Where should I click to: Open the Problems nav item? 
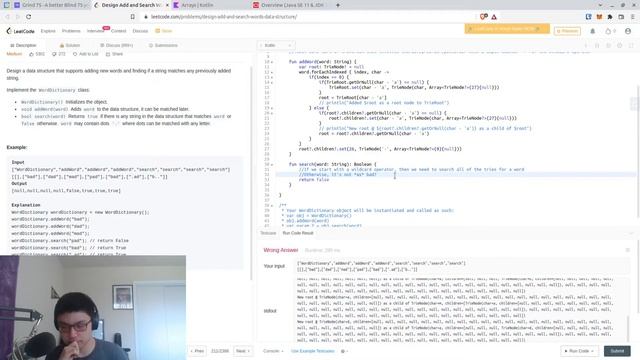point(71,31)
